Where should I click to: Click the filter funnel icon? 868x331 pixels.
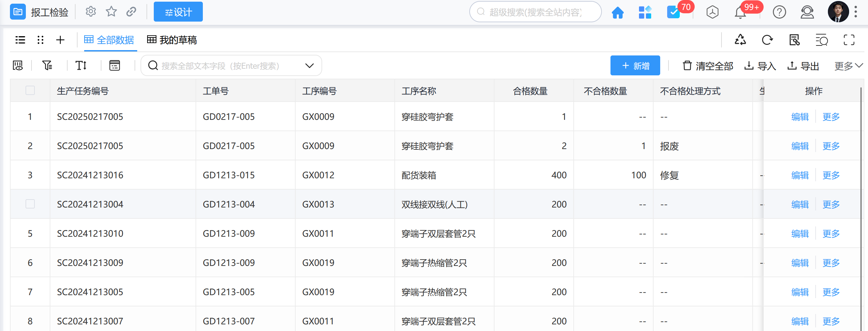47,65
